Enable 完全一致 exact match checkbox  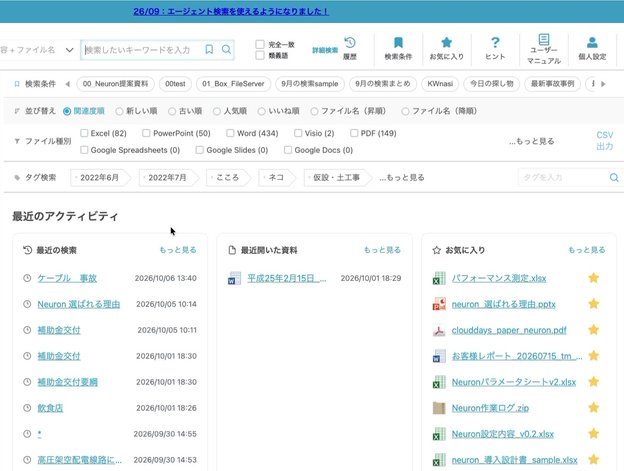coord(260,44)
